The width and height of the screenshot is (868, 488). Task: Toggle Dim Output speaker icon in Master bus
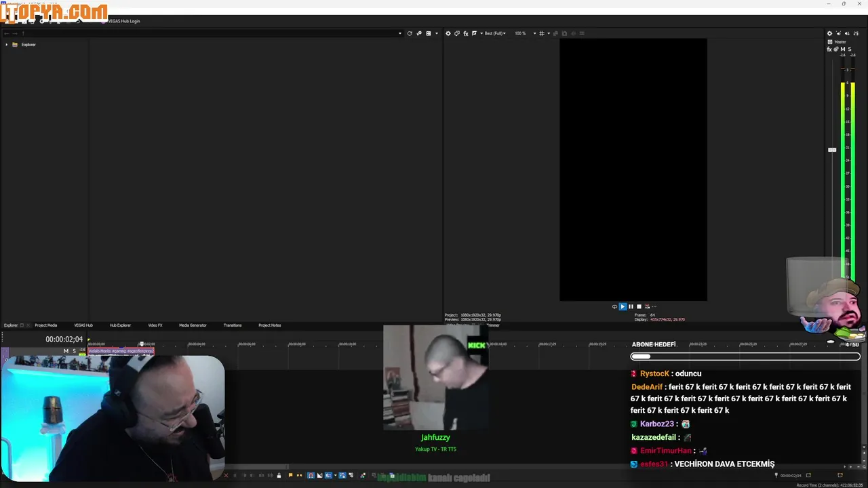point(847,33)
